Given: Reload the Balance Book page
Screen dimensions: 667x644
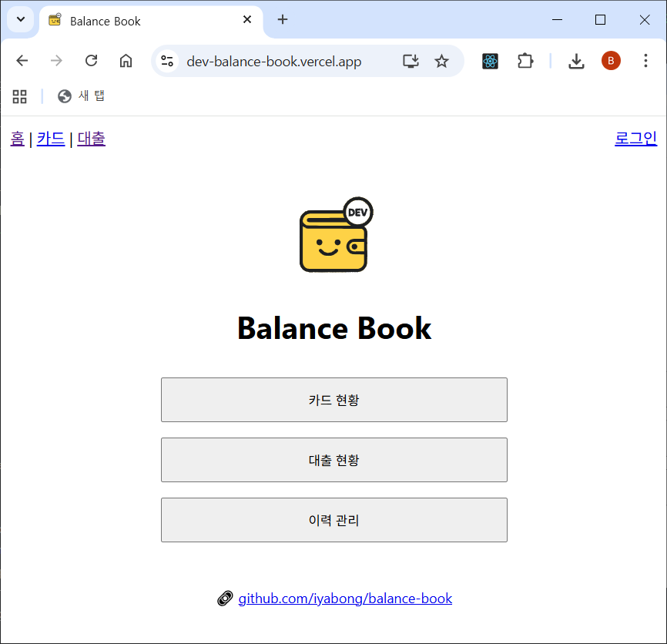Looking at the screenshot, I should [x=91, y=61].
